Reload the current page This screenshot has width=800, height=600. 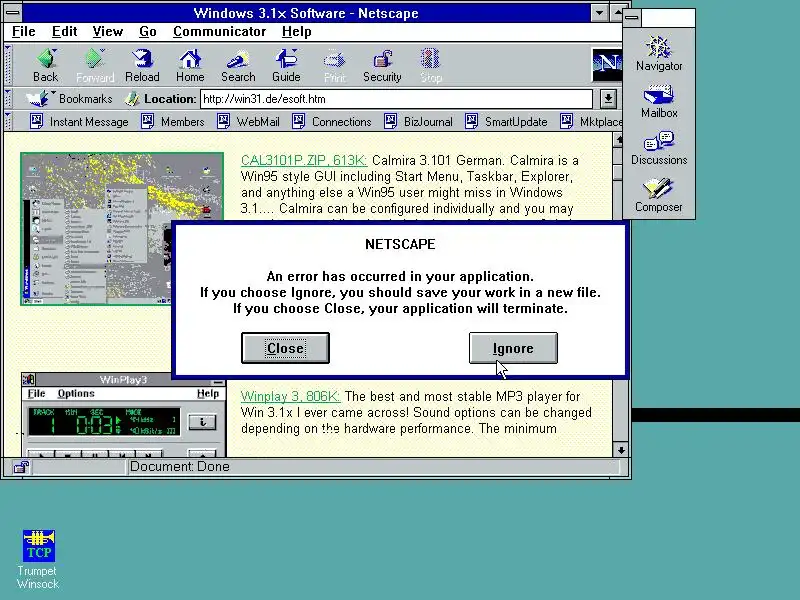[142, 65]
